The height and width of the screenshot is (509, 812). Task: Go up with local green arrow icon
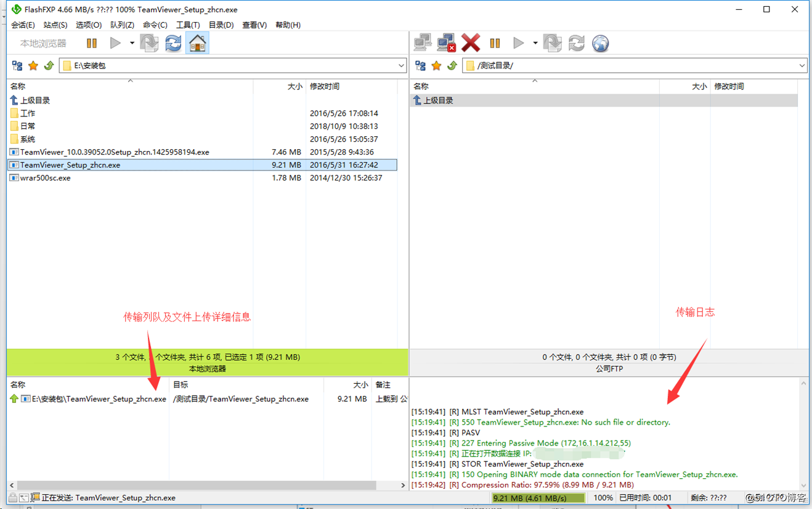click(x=49, y=66)
